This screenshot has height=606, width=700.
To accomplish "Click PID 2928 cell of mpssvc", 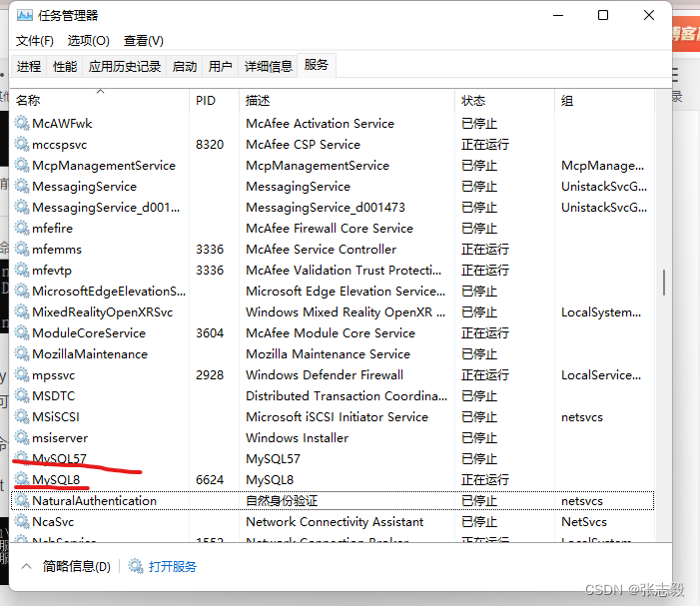I will click(210, 374).
